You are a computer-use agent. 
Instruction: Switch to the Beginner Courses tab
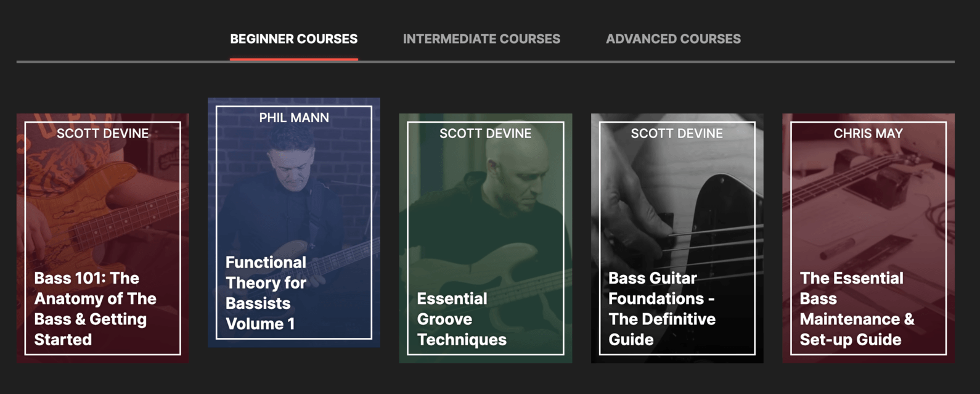(x=293, y=39)
